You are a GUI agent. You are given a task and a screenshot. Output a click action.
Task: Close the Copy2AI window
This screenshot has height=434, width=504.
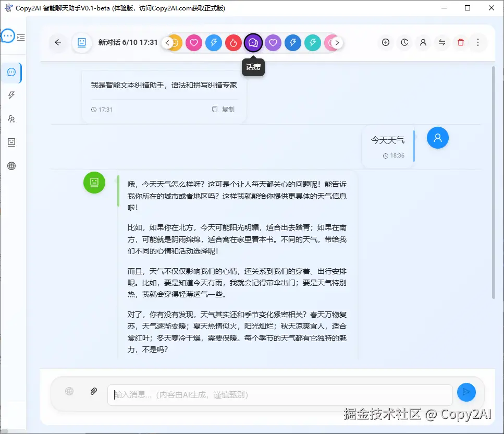491,8
